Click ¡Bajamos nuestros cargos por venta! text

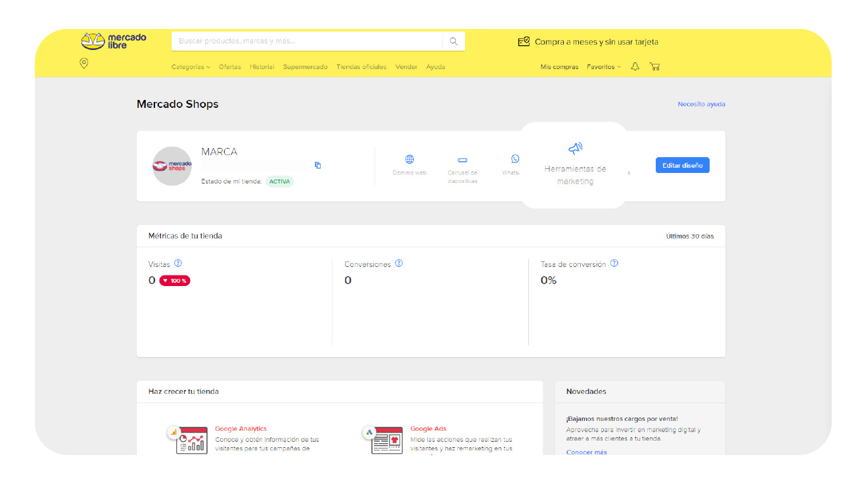(622, 418)
